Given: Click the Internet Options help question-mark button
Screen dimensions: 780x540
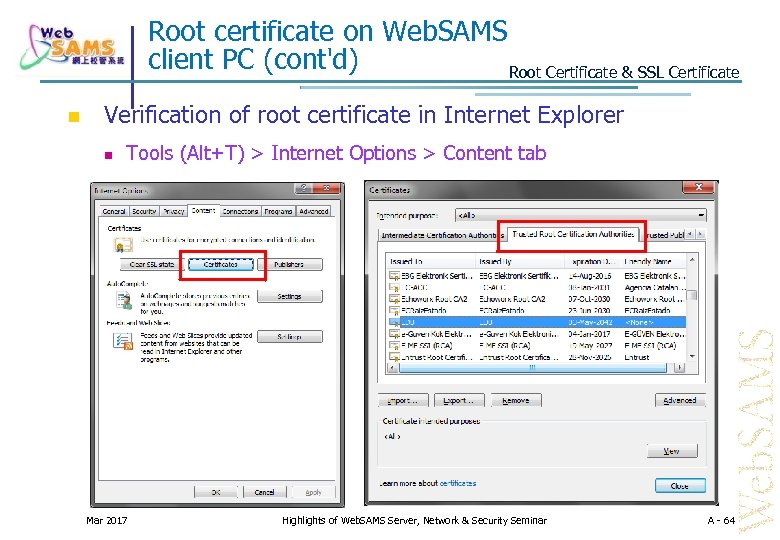Looking at the screenshot, I should (x=303, y=188).
